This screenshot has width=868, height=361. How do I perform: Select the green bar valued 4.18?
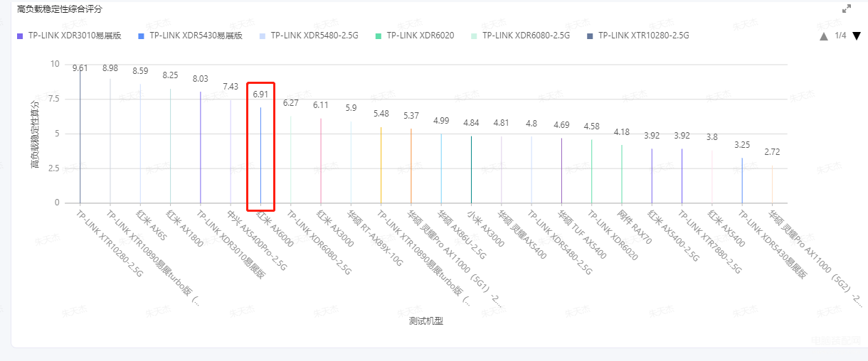(x=621, y=174)
